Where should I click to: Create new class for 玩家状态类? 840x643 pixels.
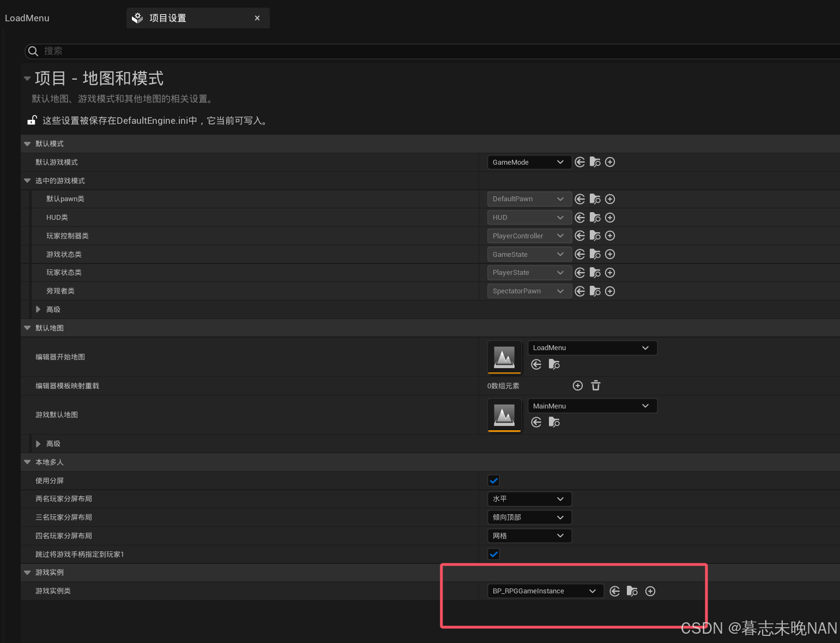coord(610,273)
